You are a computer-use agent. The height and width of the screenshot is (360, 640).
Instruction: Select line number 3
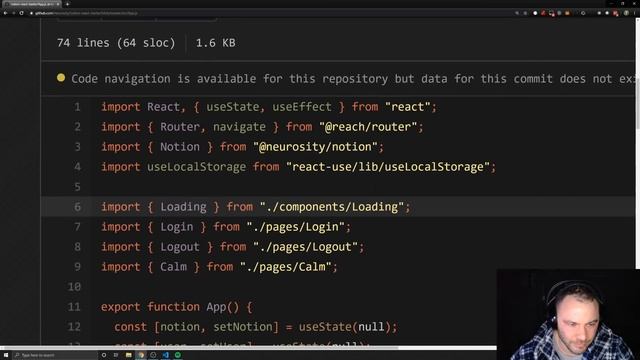(77, 147)
